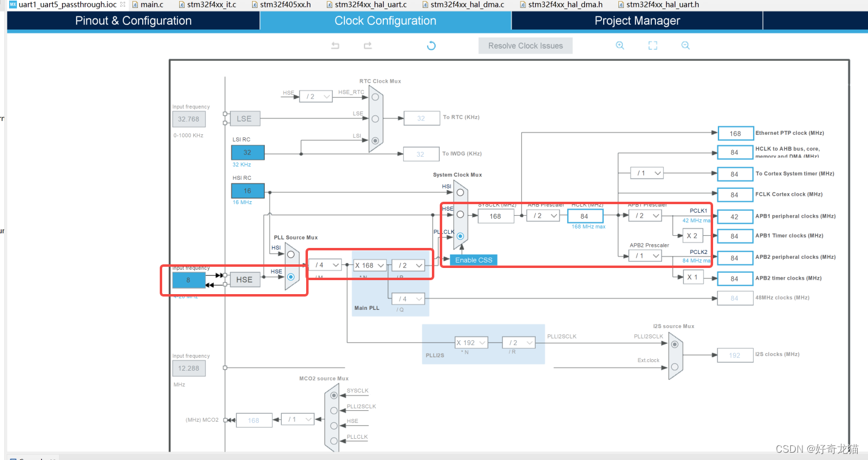Viewport: 868px width, 460px height.
Task: Select HSE in MCO2 source Mux
Action: pyautogui.click(x=333, y=426)
